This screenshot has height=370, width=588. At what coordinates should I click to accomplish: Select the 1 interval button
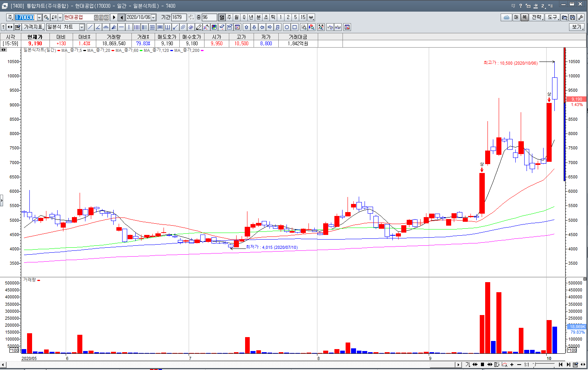281,17
